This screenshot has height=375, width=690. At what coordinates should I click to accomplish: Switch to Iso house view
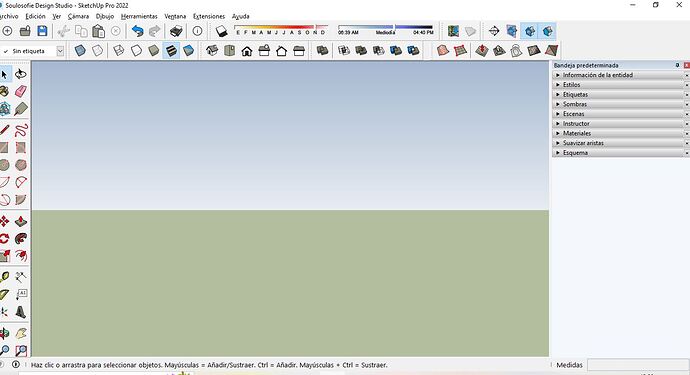tap(212, 51)
